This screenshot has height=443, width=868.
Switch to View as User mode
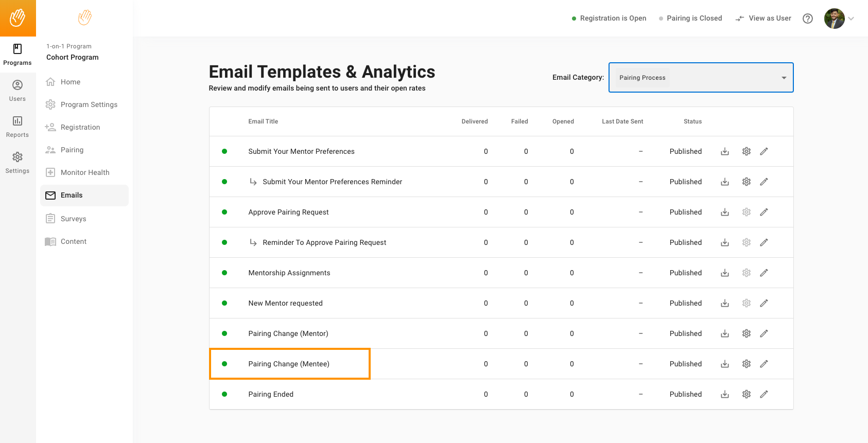[x=763, y=19]
